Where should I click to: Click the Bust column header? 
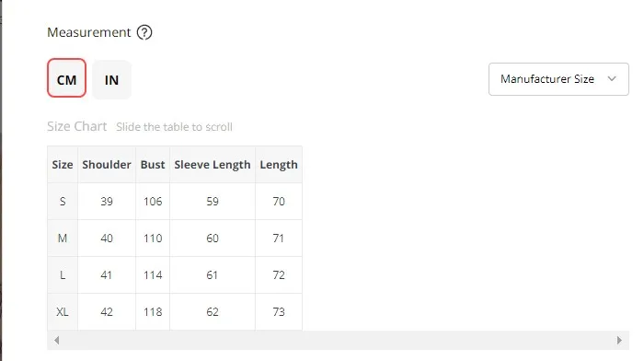point(153,165)
